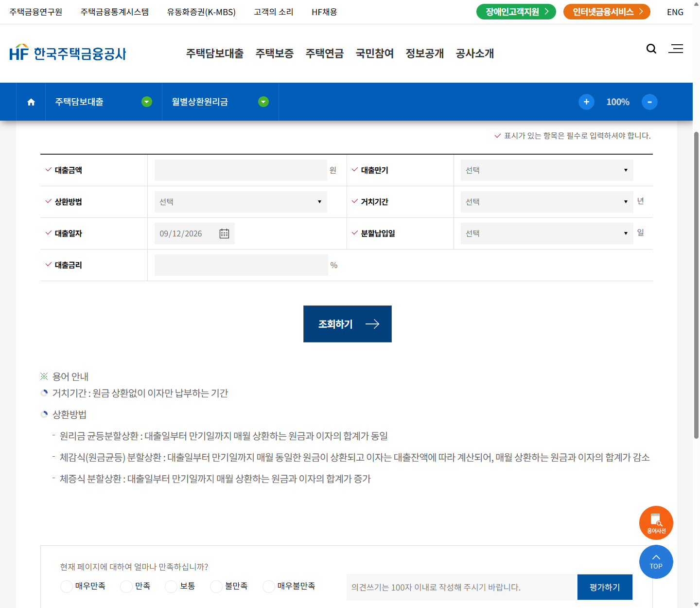Select 매우불만족 satisfaction radio
Screen dimensions: 700x608
tap(269, 587)
